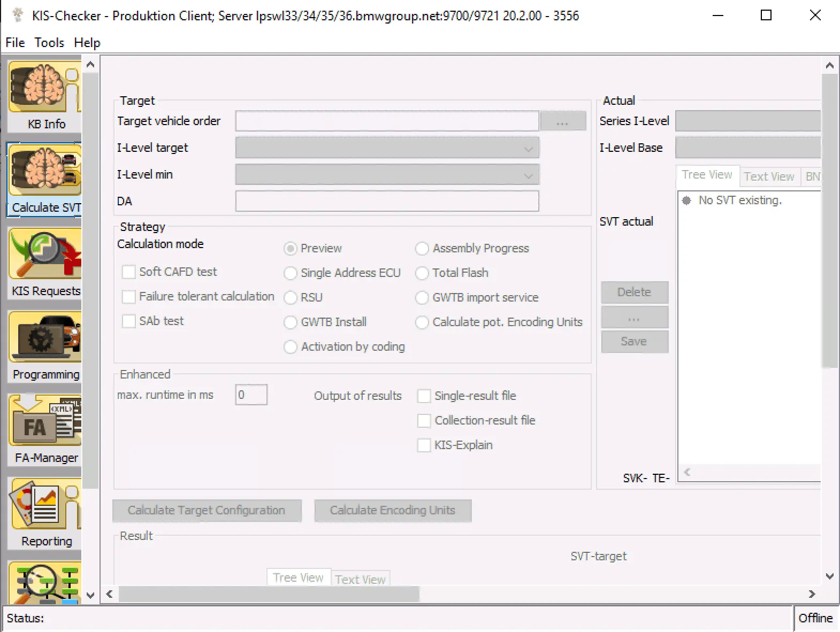Switch to Tree View tab in Result
Image resolution: width=840 pixels, height=632 pixels.
click(299, 577)
